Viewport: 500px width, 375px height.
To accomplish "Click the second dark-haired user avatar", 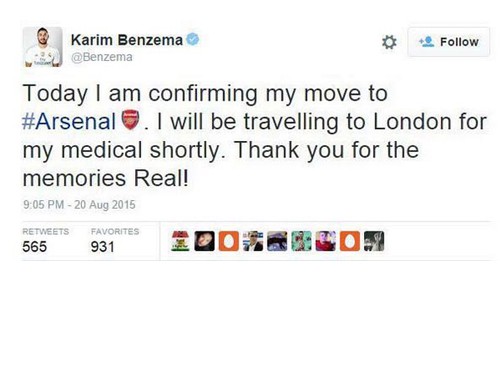I will 204,241.
